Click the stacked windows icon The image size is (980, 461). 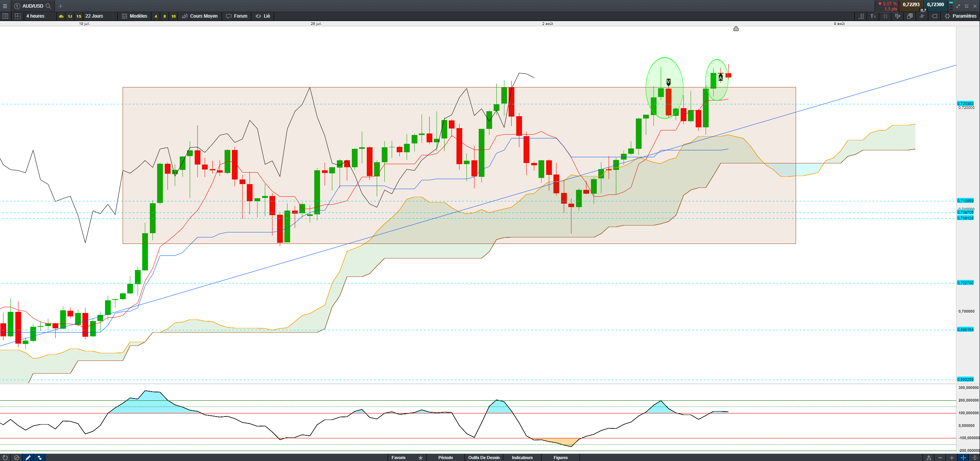click(909, 16)
